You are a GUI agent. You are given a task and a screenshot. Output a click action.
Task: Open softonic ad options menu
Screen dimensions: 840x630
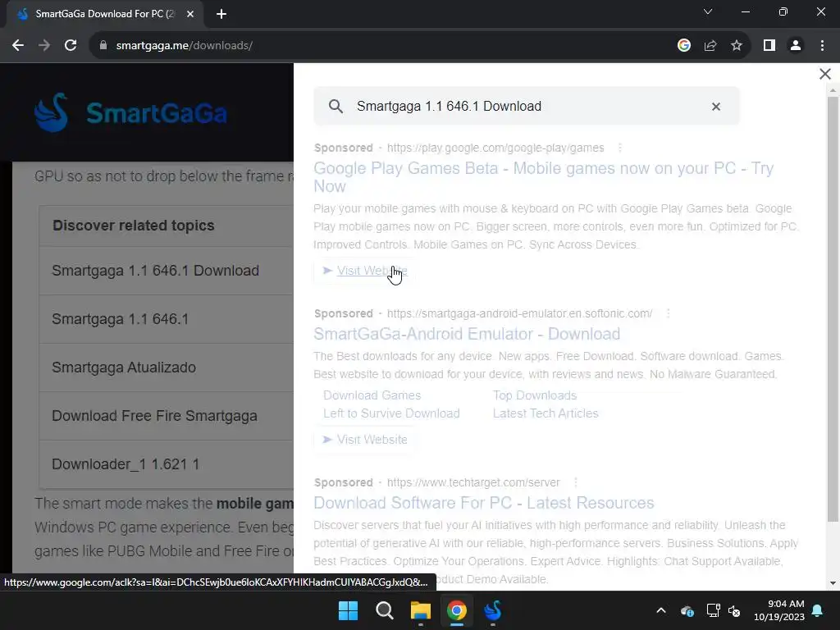668,313
